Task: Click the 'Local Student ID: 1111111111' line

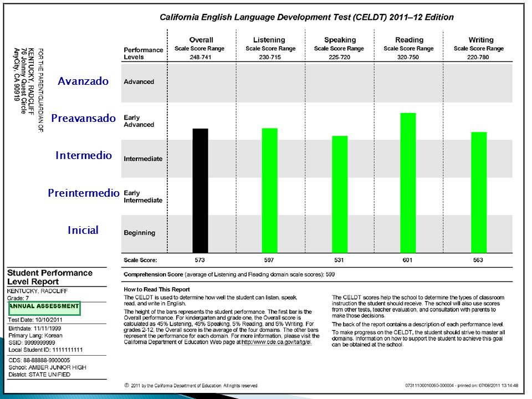Action: click(x=45, y=350)
